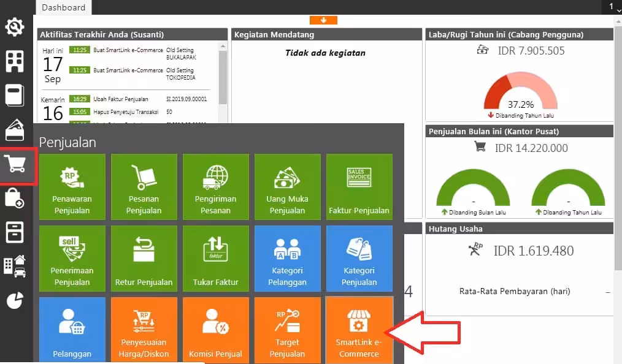The width and height of the screenshot is (622, 364).
Task: Click the 37.2% profit gauge
Action: pos(520,91)
